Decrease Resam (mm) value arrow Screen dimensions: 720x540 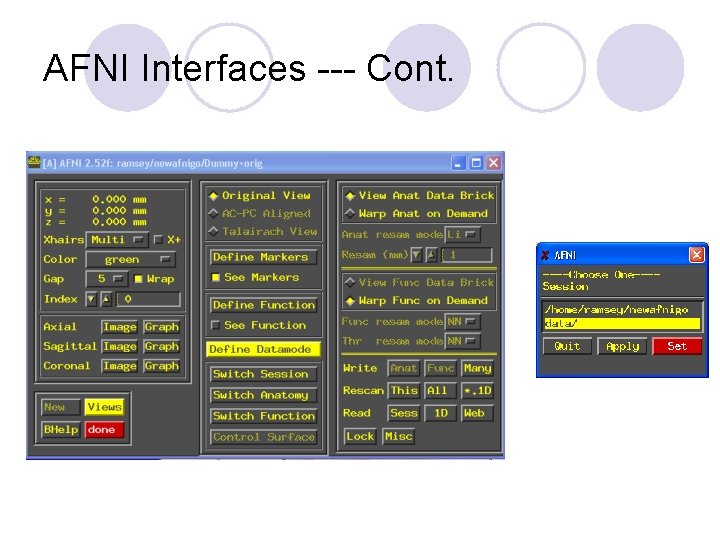tap(416, 255)
